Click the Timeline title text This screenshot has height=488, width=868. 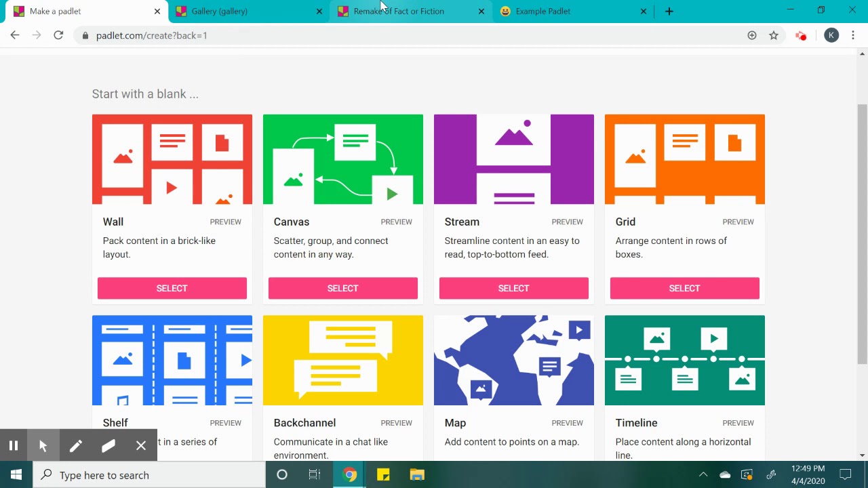(x=636, y=423)
